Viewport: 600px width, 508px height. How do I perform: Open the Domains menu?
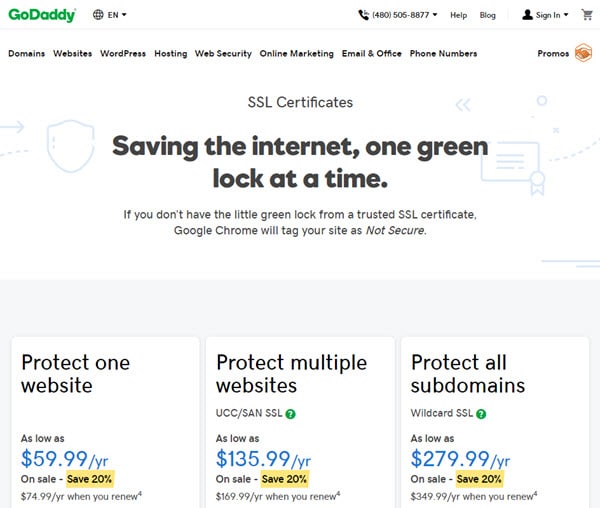pyautogui.click(x=26, y=54)
